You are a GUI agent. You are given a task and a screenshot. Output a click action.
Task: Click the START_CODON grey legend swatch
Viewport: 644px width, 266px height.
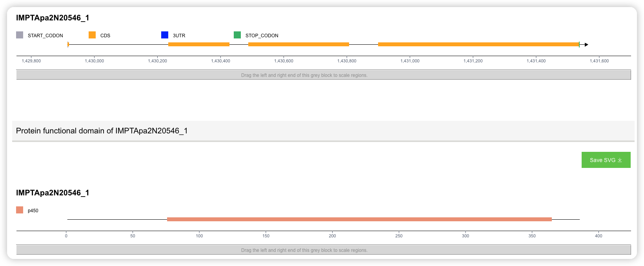click(x=20, y=35)
